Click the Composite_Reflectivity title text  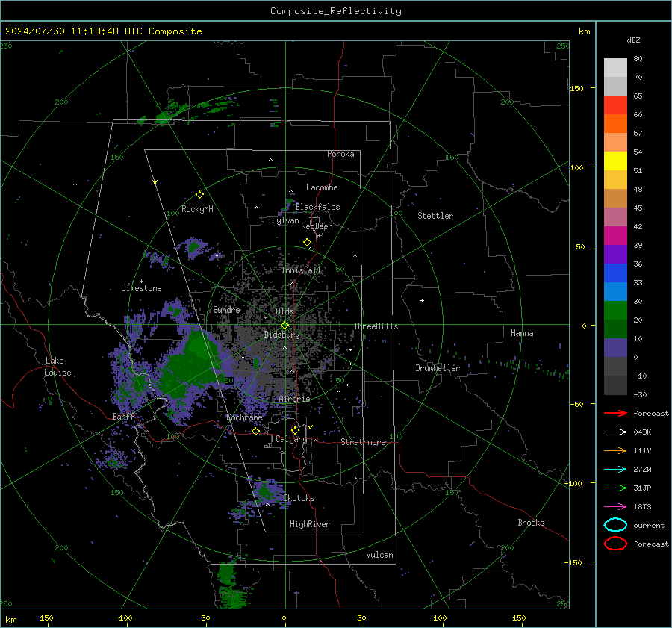(335, 11)
